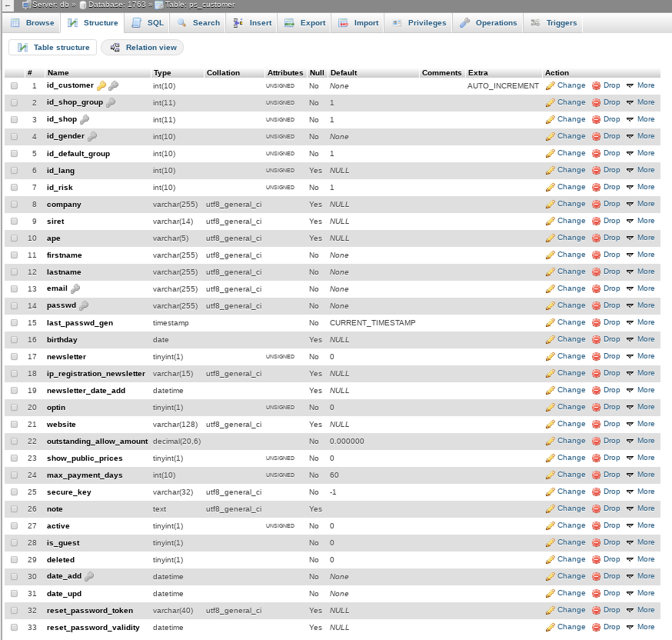This screenshot has height=640, width=672.
Task: Click the collapse icon in breadcrumb bar
Action: [x=8, y=5]
